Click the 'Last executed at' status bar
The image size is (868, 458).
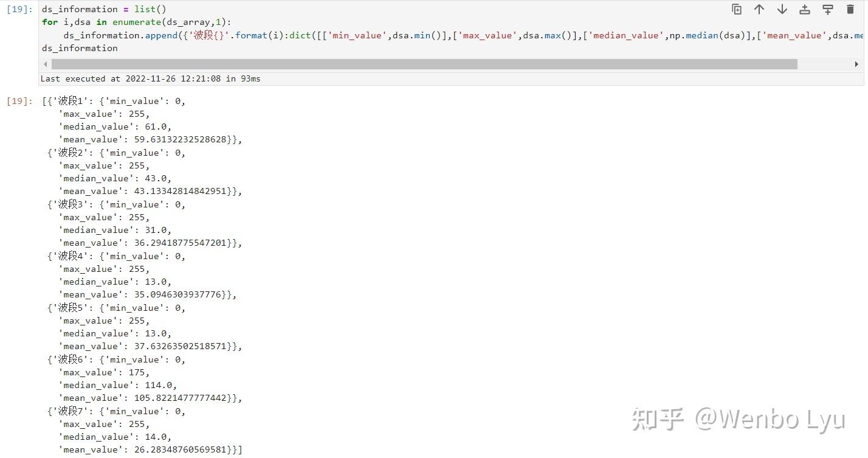[150, 78]
